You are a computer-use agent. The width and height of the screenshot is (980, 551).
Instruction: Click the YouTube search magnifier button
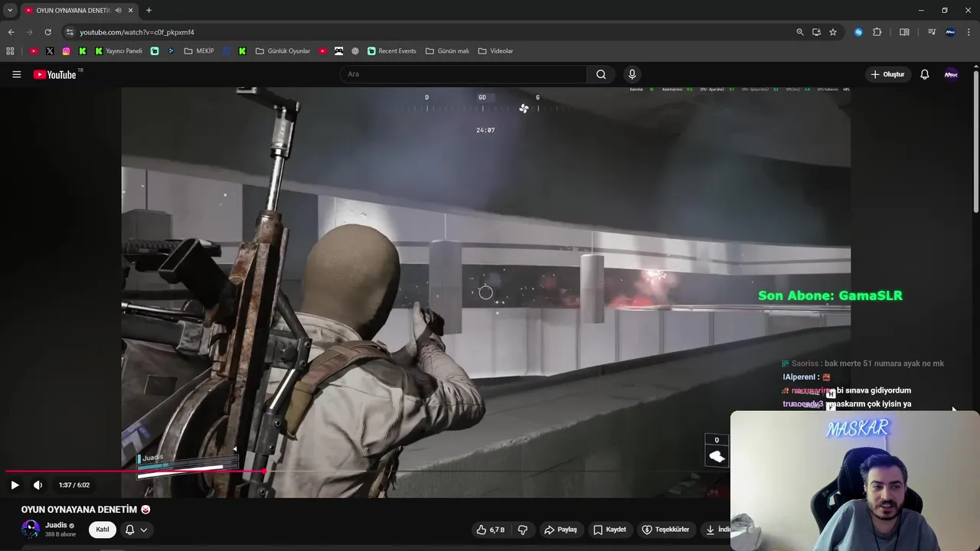click(601, 74)
